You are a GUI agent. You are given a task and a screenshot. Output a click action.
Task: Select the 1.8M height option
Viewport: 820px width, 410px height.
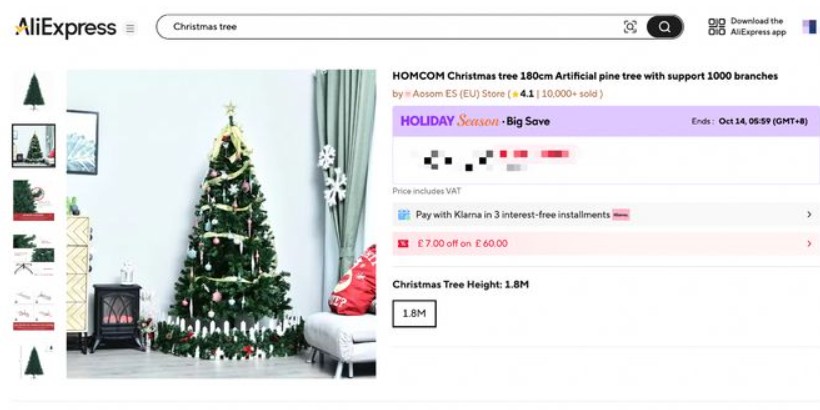coord(414,314)
